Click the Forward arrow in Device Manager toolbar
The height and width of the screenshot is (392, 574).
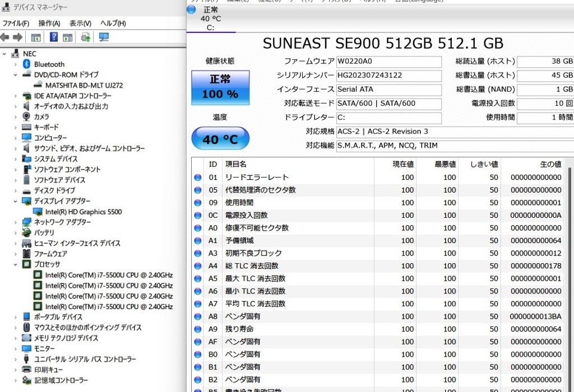tap(17, 37)
